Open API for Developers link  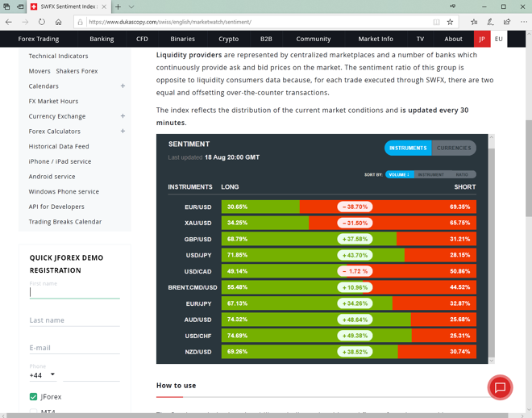(56, 207)
